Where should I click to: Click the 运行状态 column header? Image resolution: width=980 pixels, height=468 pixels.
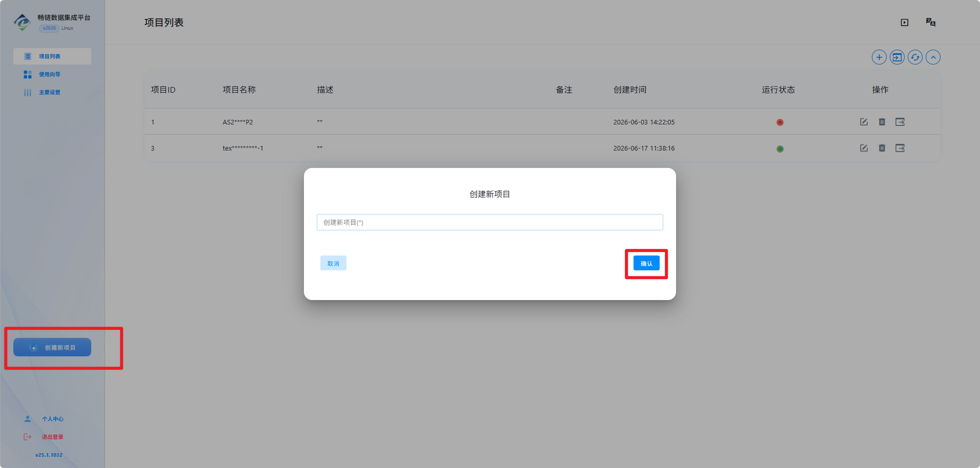click(778, 90)
